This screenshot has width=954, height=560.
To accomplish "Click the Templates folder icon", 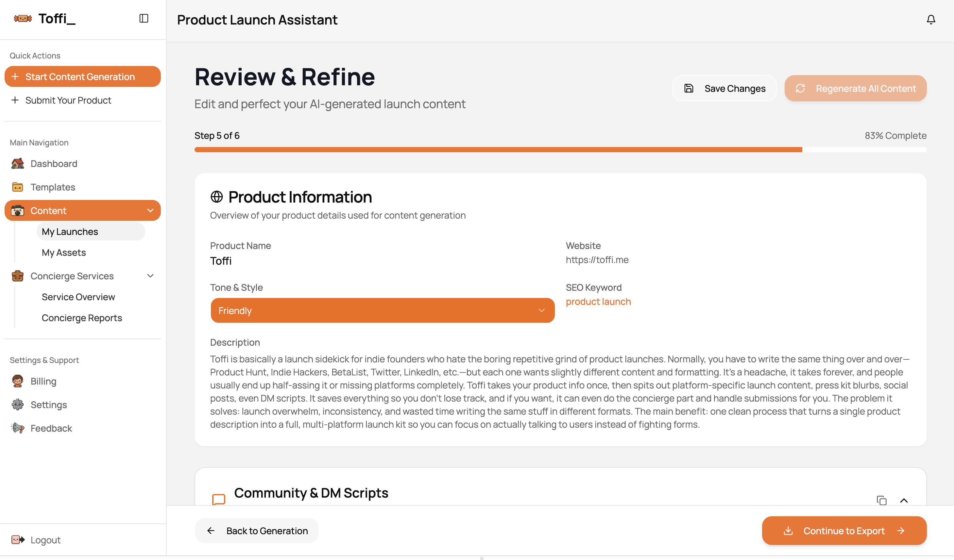I will [17, 187].
